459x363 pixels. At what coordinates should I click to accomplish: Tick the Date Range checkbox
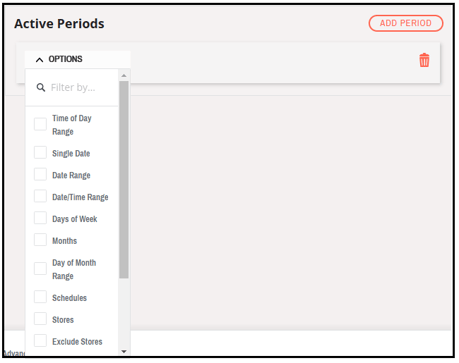click(x=40, y=174)
